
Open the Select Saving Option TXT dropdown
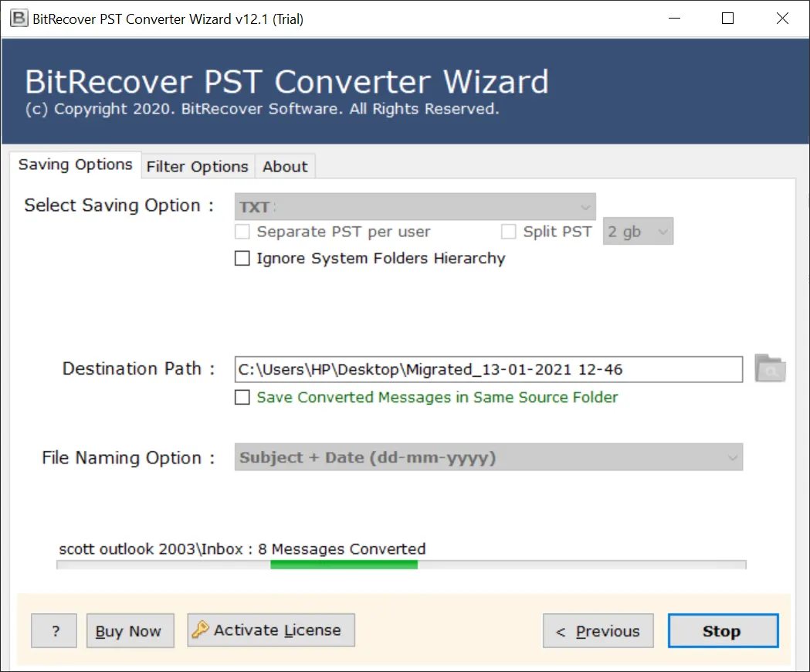pyautogui.click(x=415, y=207)
